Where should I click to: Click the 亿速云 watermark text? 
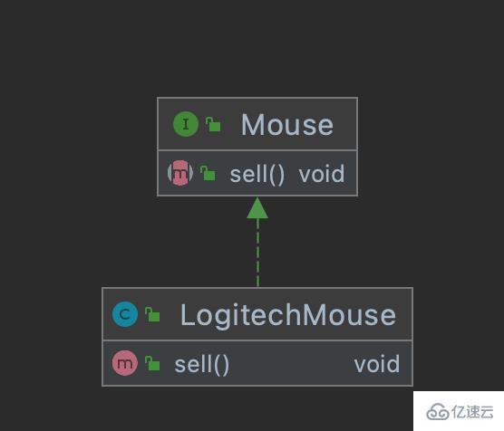tap(472, 412)
